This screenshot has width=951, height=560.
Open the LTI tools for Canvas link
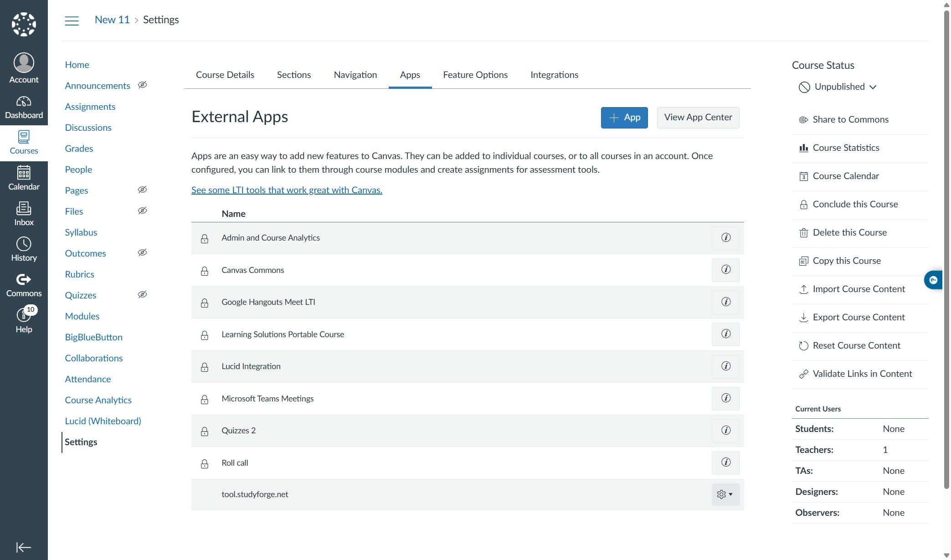pos(287,190)
